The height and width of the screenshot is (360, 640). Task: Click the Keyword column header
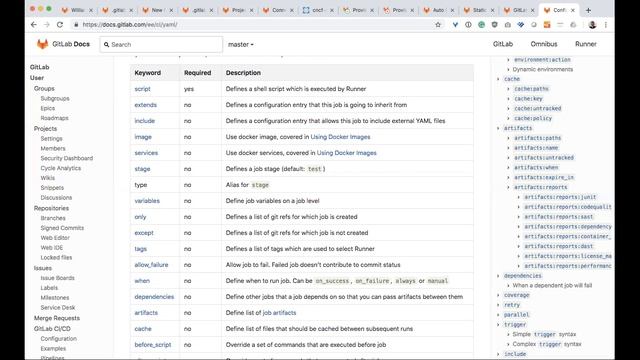pos(148,73)
